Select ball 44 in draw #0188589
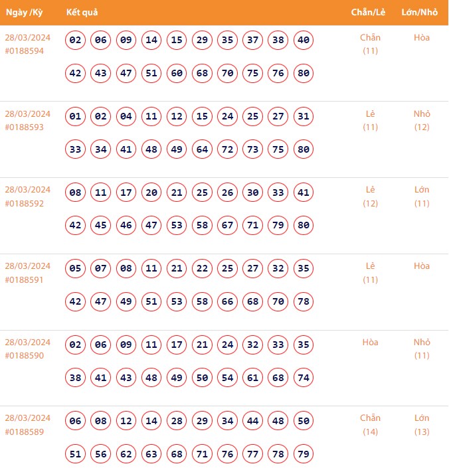The width and height of the screenshot is (449, 476). point(253,421)
